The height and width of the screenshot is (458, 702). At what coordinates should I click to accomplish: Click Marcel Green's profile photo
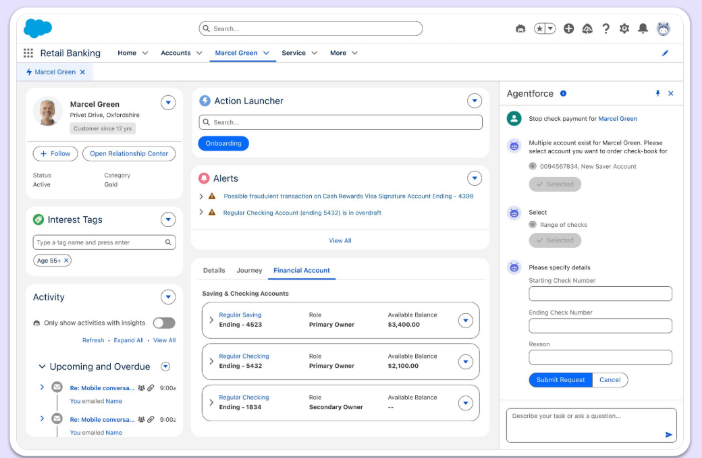tap(47, 111)
